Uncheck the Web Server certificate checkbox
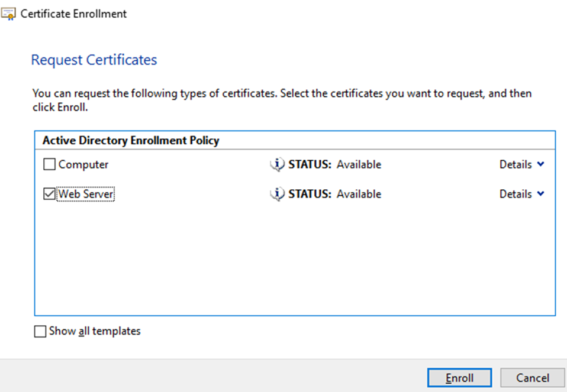This screenshot has width=567, height=392. tap(50, 195)
